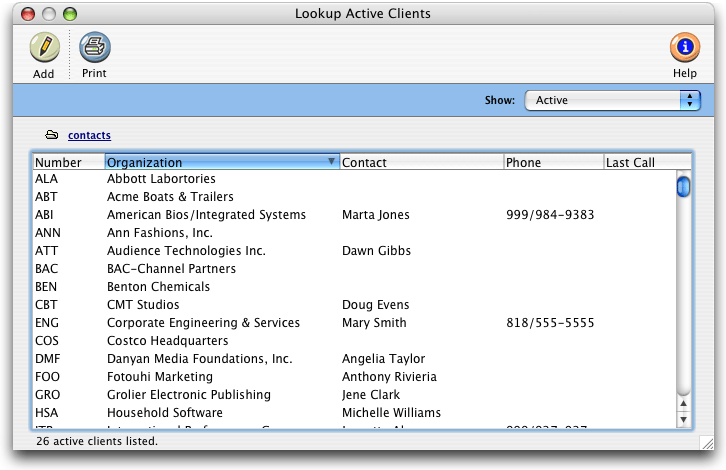The height and width of the screenshot is (470, 726).
Task: Click contact Anthony Rivieria
Action: 389,377
